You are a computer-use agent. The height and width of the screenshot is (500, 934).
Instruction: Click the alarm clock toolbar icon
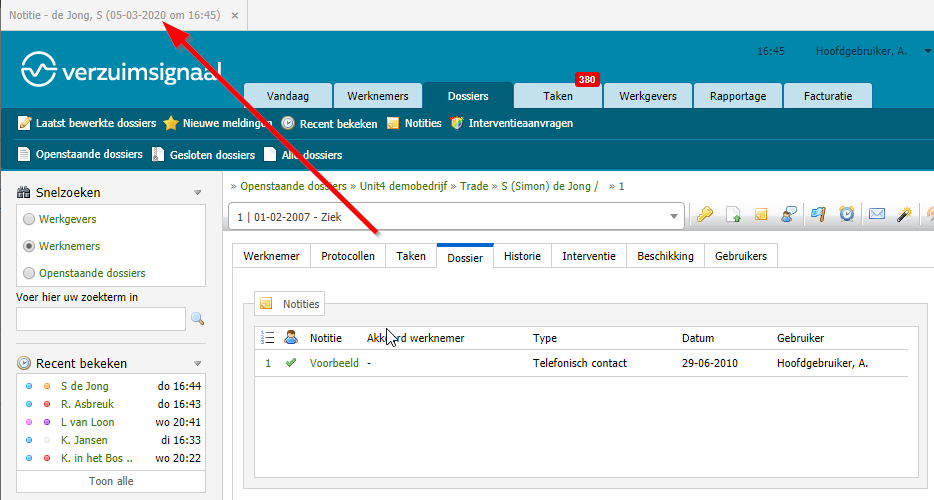(x=847, y=215)
